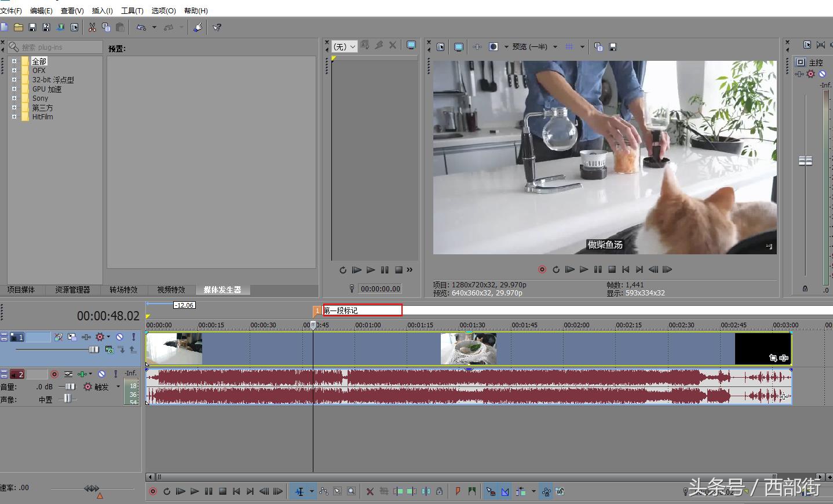
Task: Open the 工具(T) menu
Action: coord(132,10)
